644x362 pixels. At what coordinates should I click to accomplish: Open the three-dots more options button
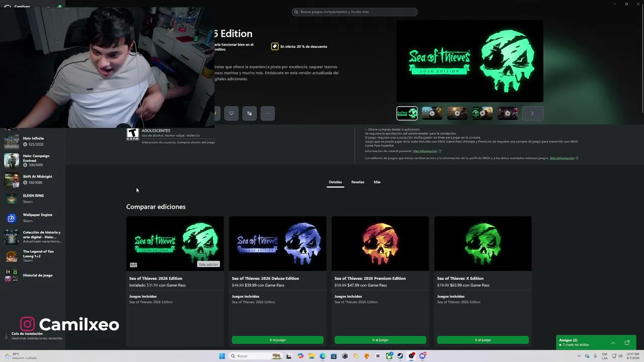(268, 113)
